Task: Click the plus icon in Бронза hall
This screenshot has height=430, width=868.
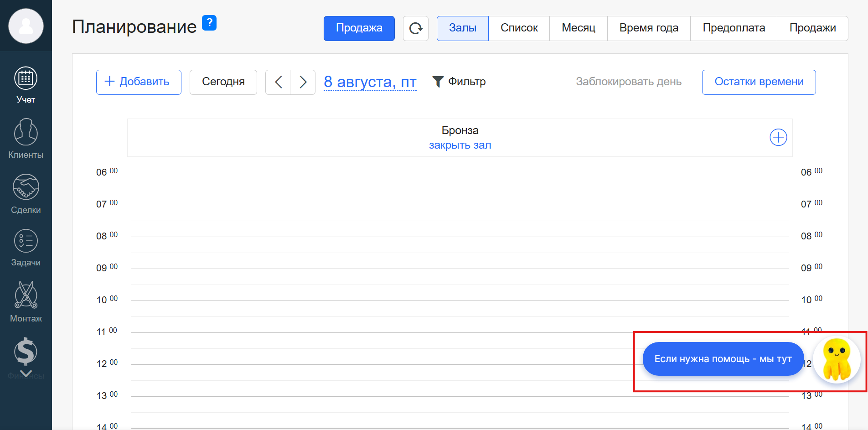Action: 778,137
